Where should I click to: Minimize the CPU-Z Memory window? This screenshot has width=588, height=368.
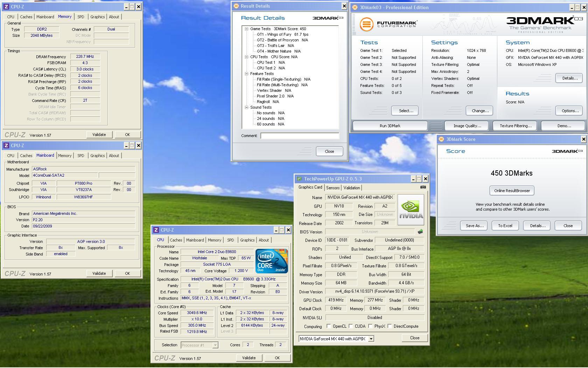pos(126,7)
